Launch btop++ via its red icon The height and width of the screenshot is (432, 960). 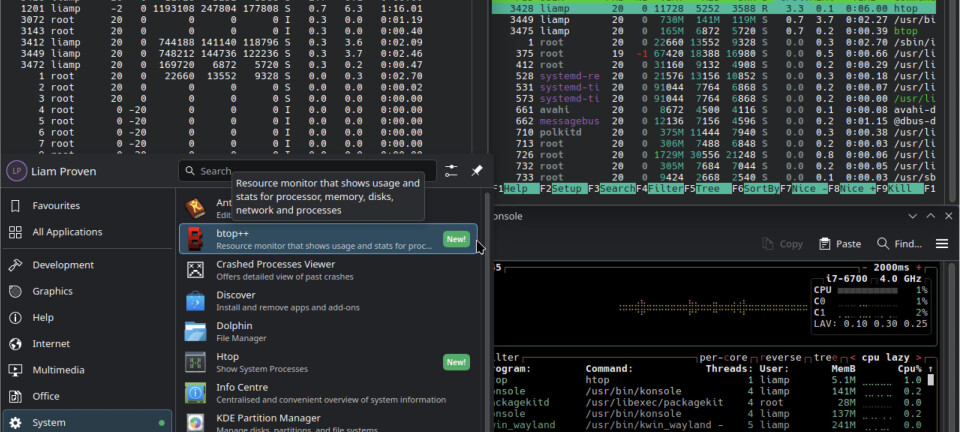195,239
